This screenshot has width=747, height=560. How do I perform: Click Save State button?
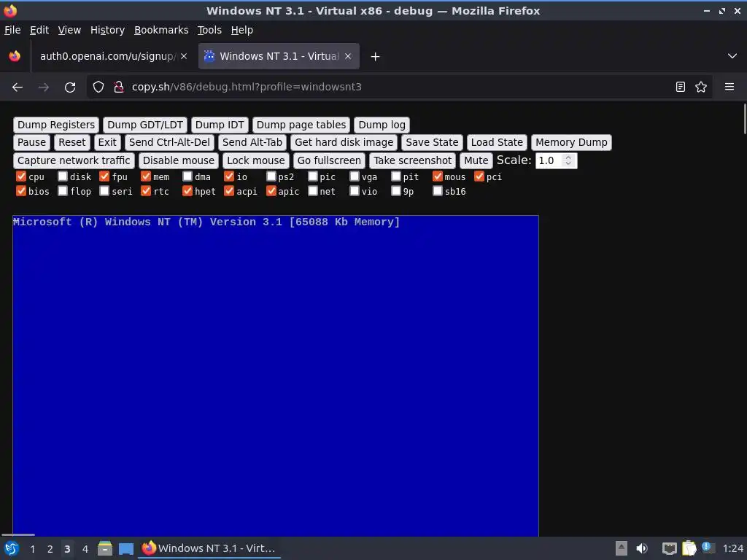(432, 142)
